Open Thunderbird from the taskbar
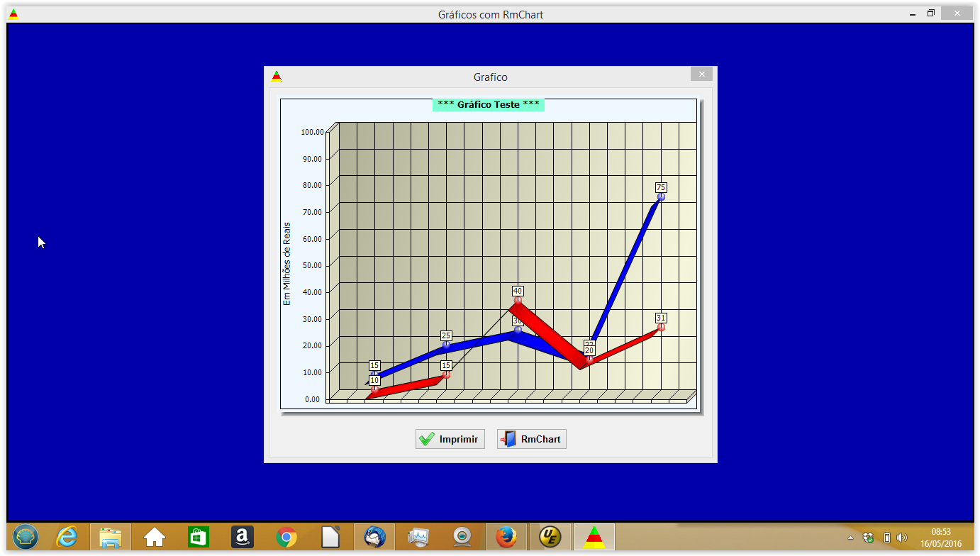This screenshot has width=980, height=556. 374,538
